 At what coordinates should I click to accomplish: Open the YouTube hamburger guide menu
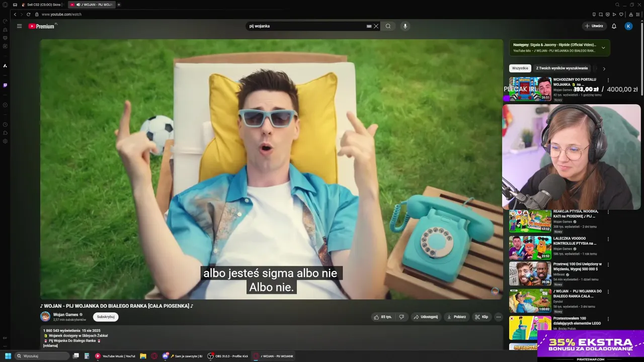[19, 26]
